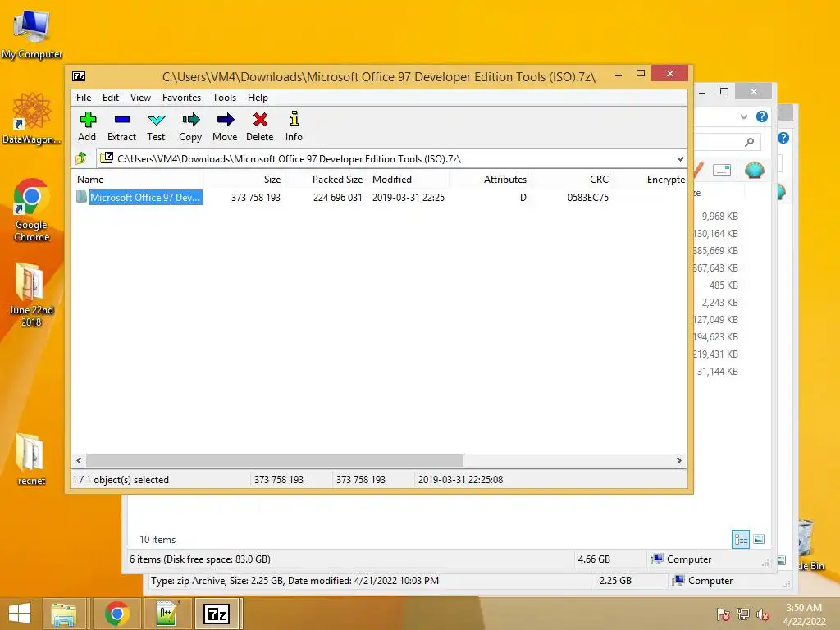Open Notepad++ from the taskbar
Viewport: 840px width, 630px height.
pos(167,614)
